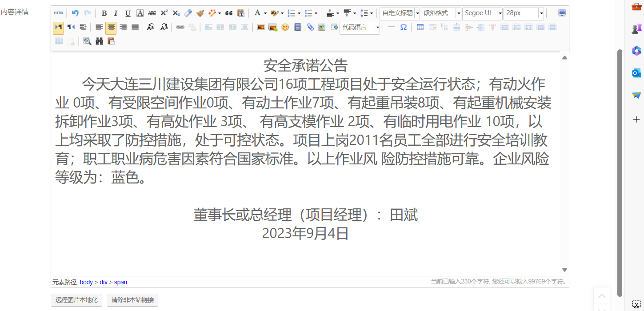Toggle underline formatting
The height and width of the screenshot is (311, 644).
128,13
